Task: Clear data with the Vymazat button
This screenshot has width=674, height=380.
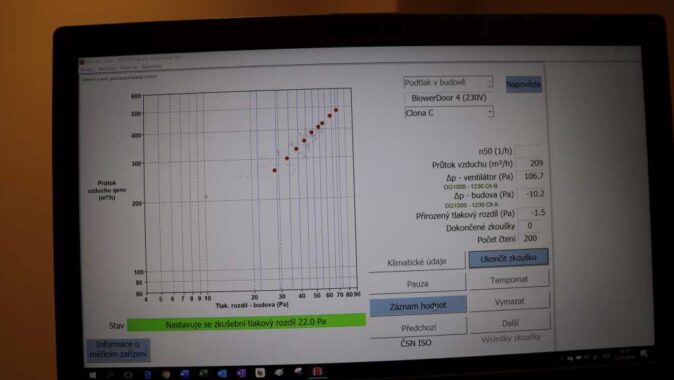Action: (509, 301)
